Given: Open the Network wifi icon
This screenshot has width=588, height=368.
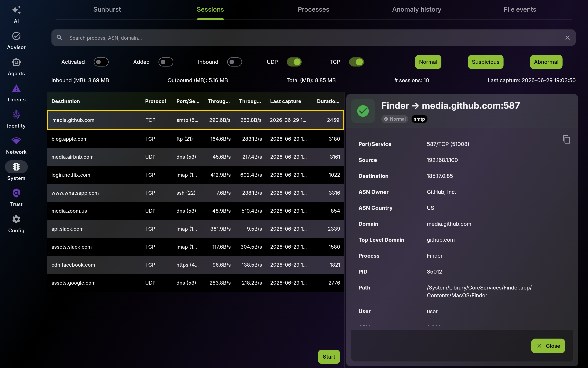Looking at the screenshot, I should click(x=16, y=141).
